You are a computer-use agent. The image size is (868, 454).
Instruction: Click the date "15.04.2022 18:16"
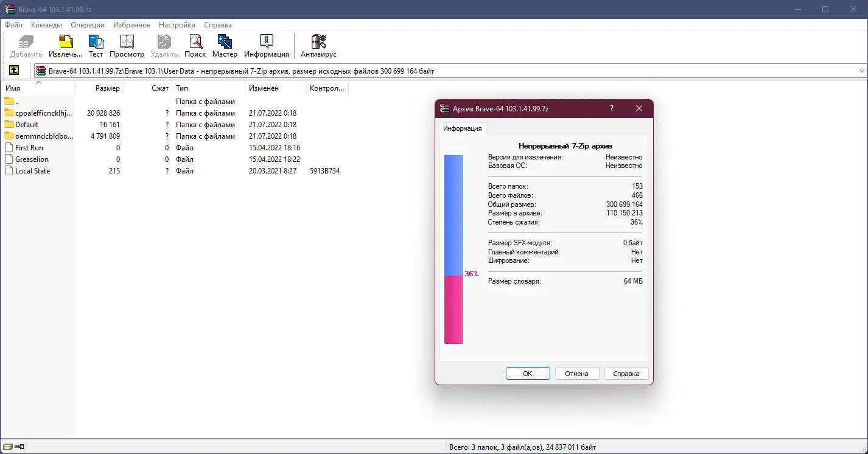tap(275, 148)
